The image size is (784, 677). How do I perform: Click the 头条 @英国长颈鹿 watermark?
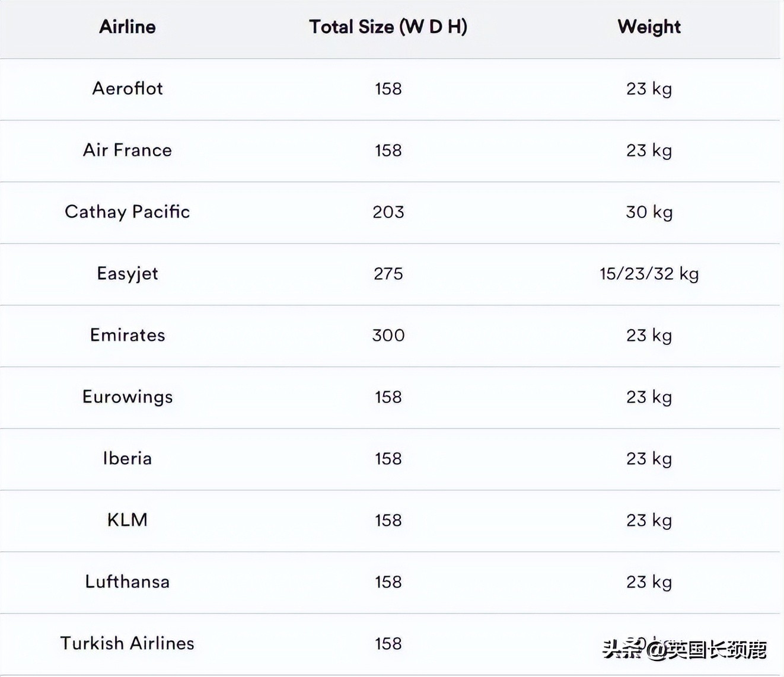point(684,650)
